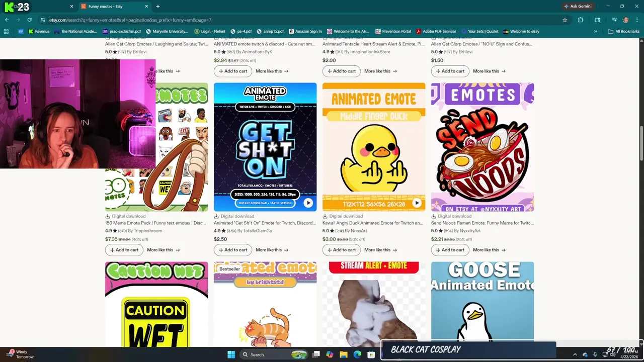
Task: Open the Adobe PDF Services bookmark
Action: click(436, 31)
